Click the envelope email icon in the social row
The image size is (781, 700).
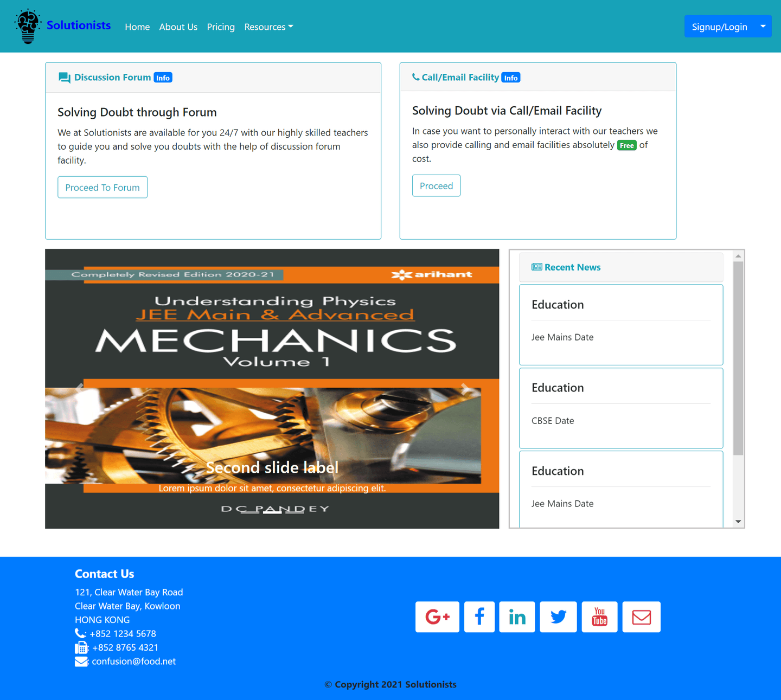[x=642, y=616]
